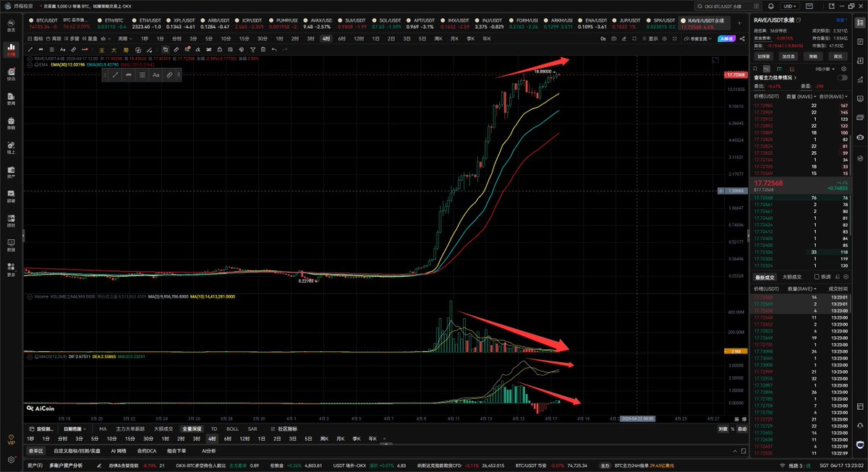Open the 首页 home sidebar icon
This screenshot has height=472, width=868.
click(11, 25)
